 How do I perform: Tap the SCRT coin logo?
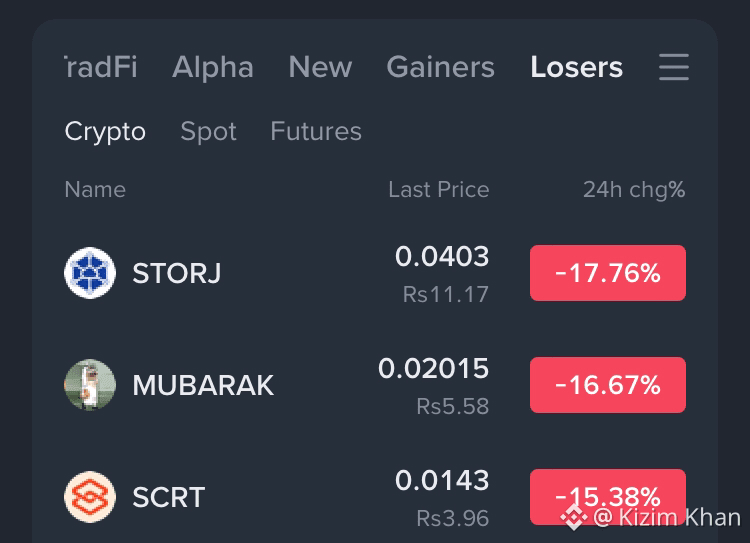coord(90,497)
